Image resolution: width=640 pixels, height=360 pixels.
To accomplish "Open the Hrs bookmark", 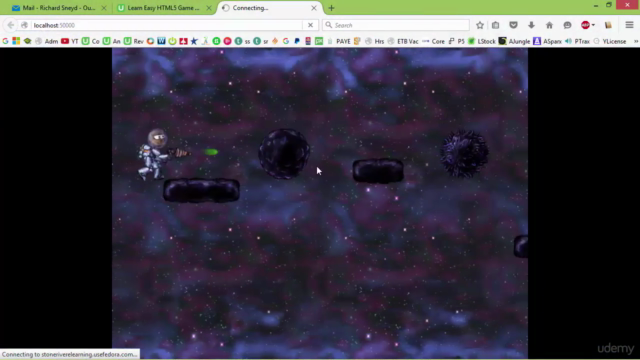I will click(x=375, y=41).
